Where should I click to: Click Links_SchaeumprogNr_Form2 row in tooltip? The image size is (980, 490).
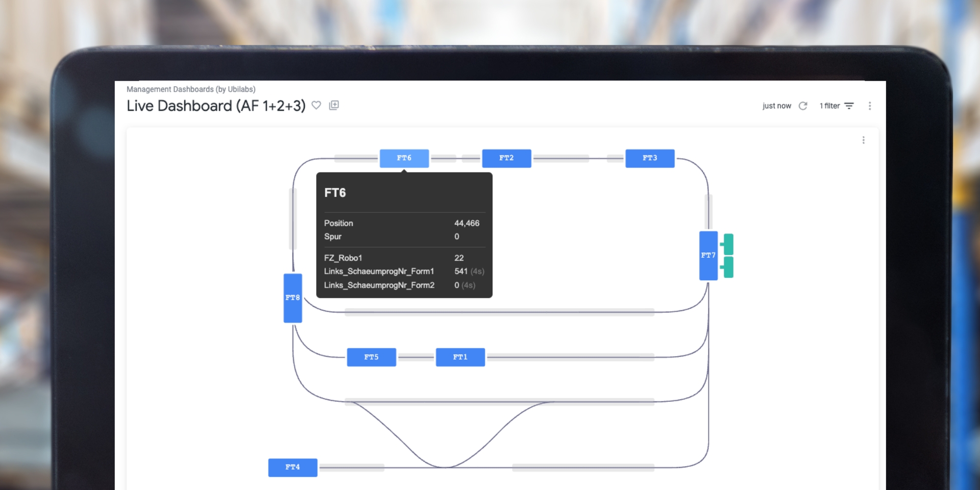[404, 285]
